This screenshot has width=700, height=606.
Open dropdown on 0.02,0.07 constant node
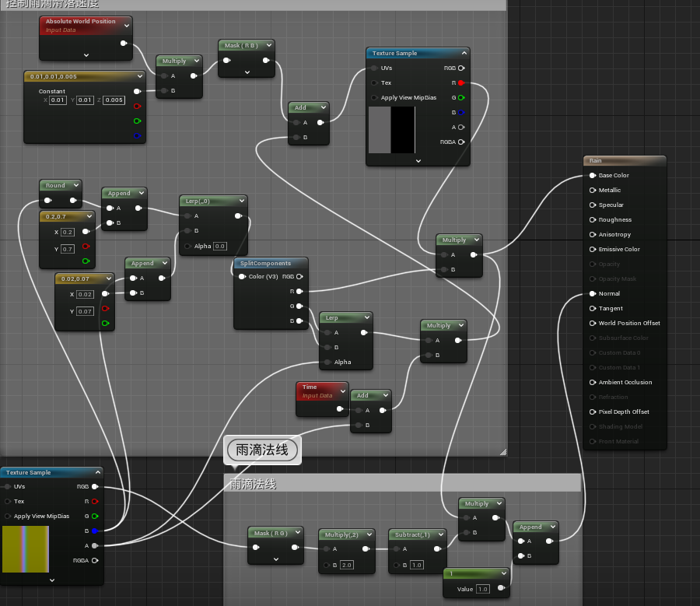[108, 278]
